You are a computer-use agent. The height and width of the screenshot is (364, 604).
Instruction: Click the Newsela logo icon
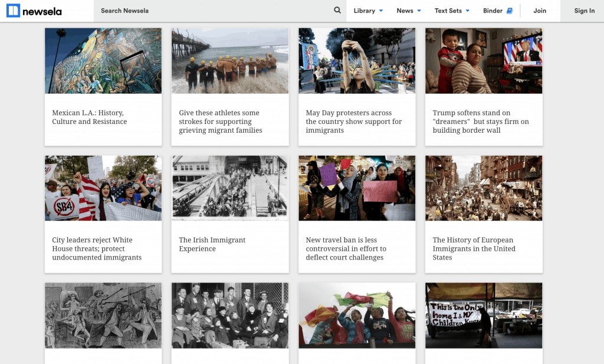click(13, 11)
